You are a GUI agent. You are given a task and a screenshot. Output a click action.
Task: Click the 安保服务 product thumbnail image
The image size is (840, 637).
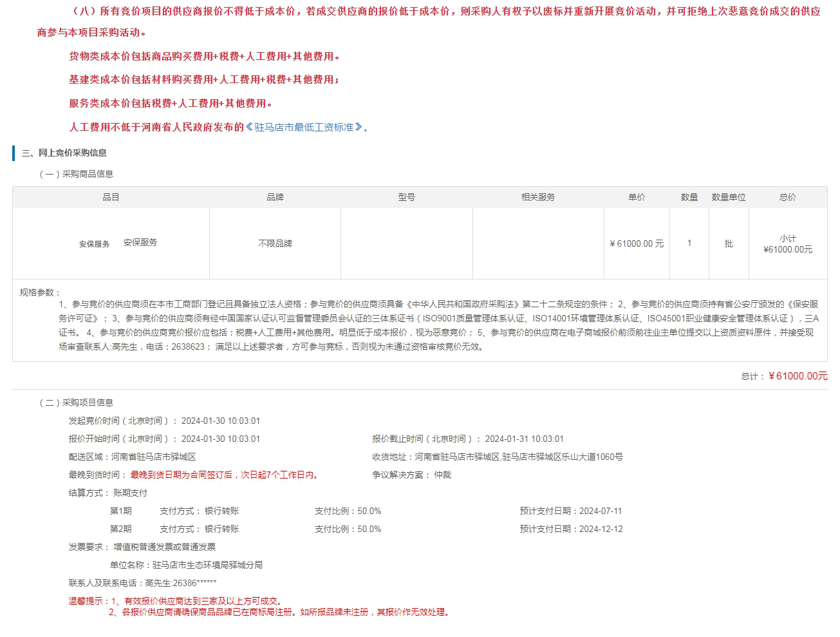[94, 244]
